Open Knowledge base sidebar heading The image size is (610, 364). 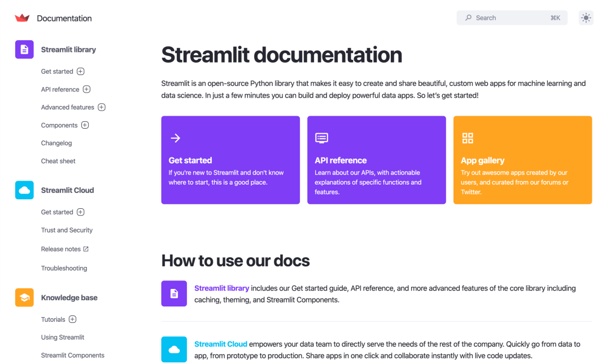click(x=69, y=297)
